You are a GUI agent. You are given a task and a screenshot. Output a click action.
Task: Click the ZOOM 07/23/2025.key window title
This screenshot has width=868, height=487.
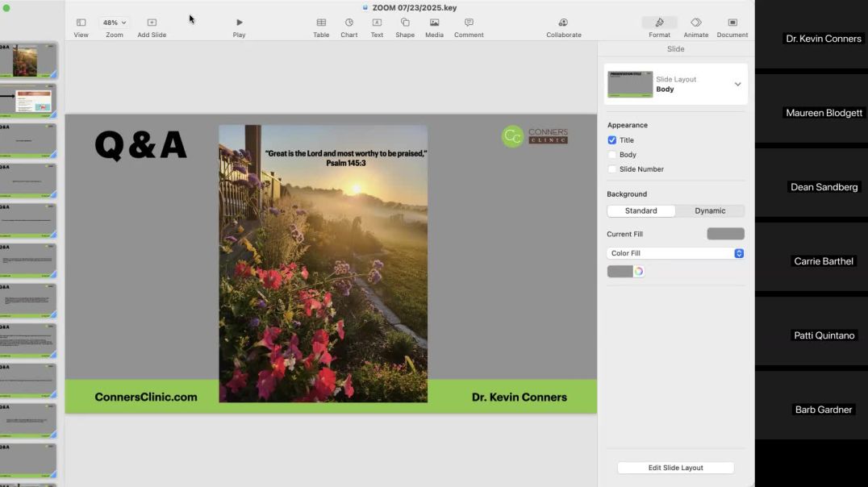pyautogui.click(x=415, y=8)
